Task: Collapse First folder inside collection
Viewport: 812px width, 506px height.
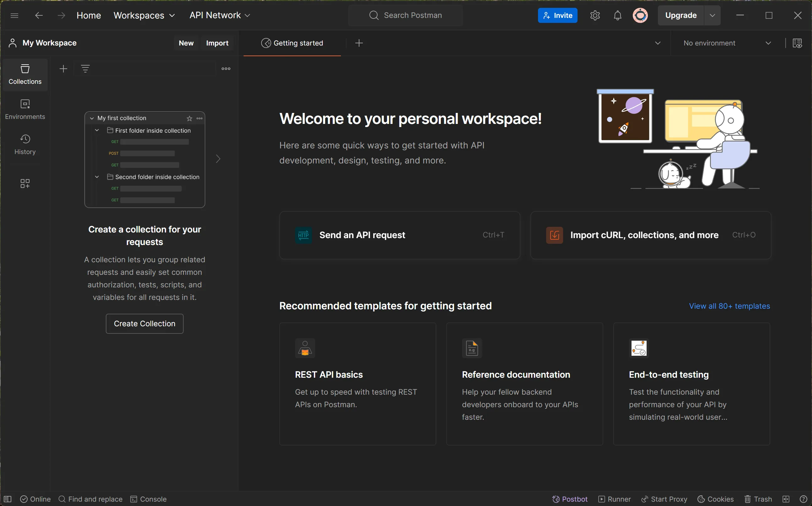Action: pos(97,130)
